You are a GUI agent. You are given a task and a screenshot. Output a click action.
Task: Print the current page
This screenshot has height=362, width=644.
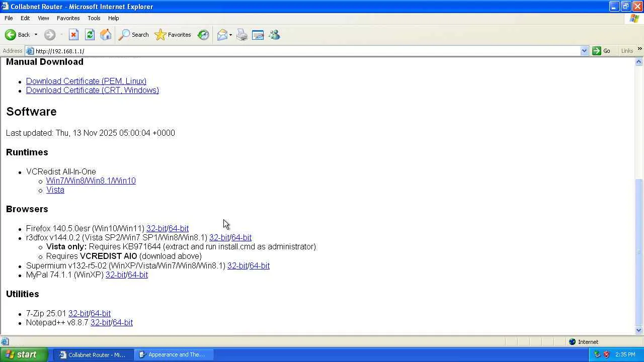coord(242,35)
